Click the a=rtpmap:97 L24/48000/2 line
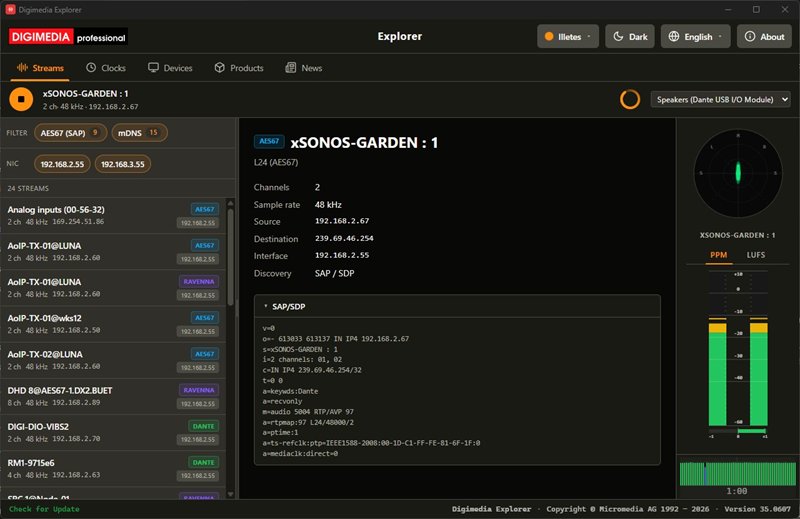The width and height of the screenshot is (800, 519). pos(308,422)
